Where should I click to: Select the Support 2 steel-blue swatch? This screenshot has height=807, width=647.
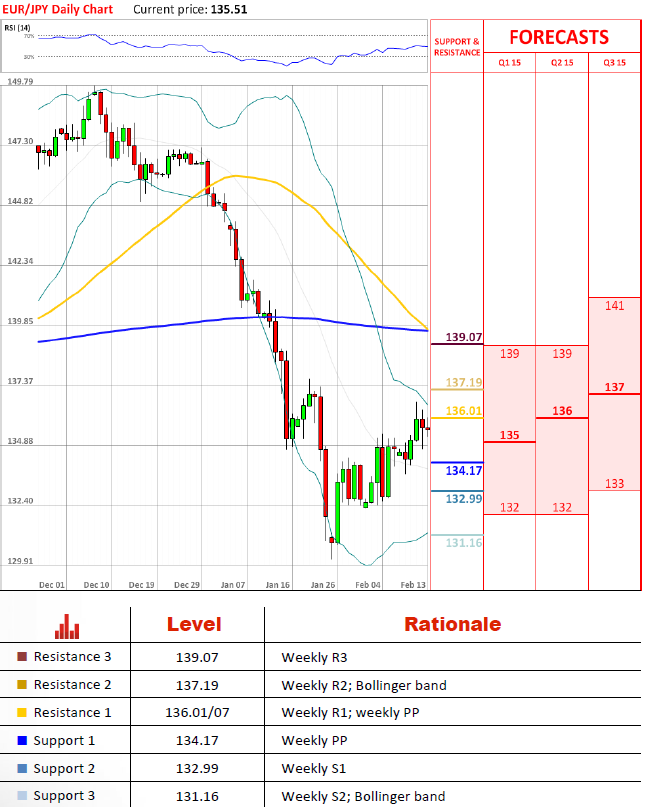(22, 768)
